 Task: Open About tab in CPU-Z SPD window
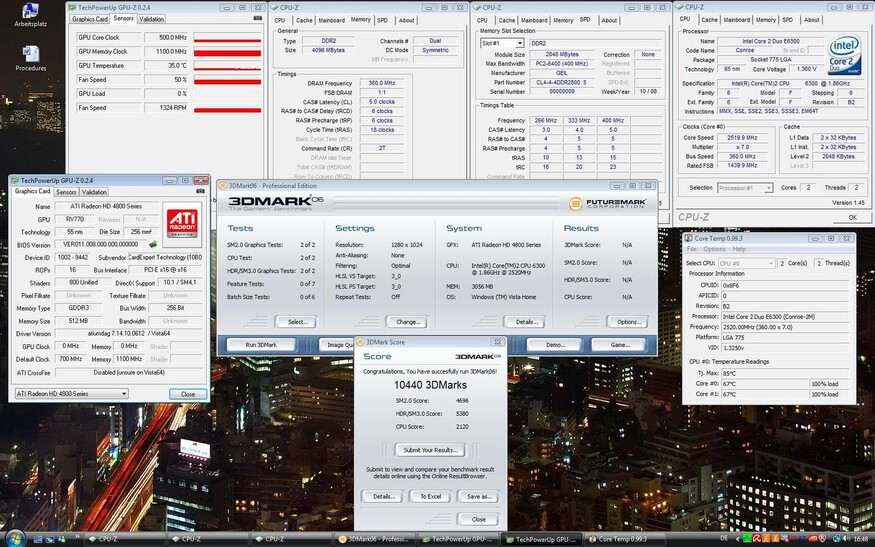click(609, 20)
